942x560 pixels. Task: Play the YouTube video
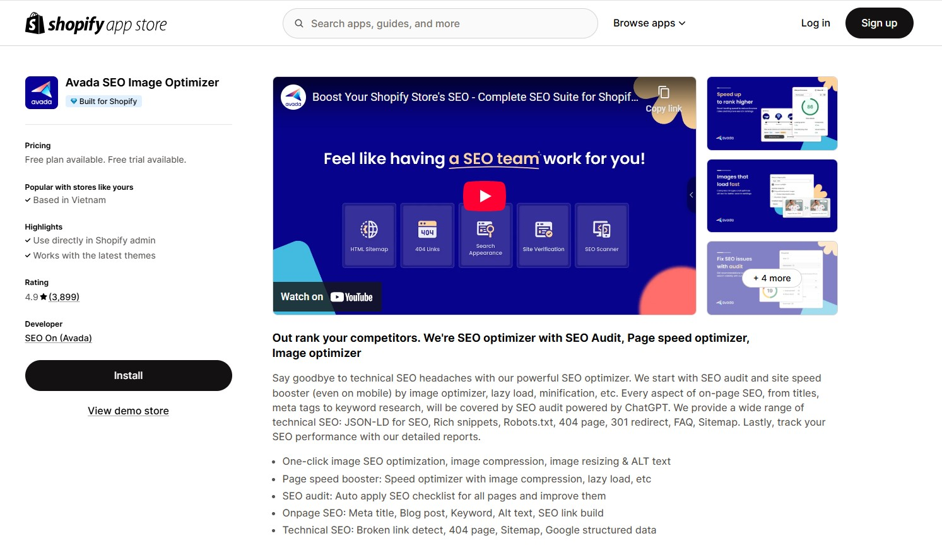click(x=485, y=196)
